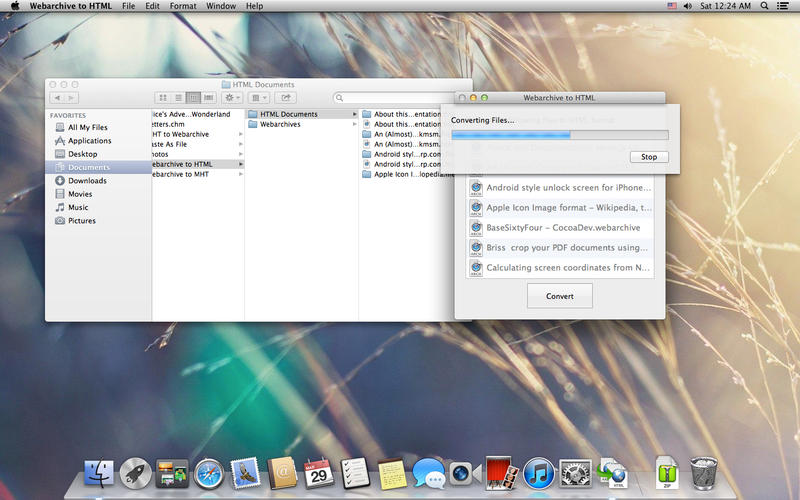Click the Finder search field
The width and height of the screenshot is (800, 500).
tap(400, 98)
